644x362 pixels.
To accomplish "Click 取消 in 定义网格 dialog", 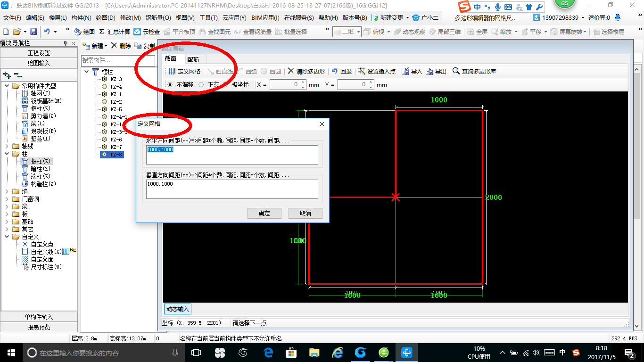I will [x=305, y=213].
